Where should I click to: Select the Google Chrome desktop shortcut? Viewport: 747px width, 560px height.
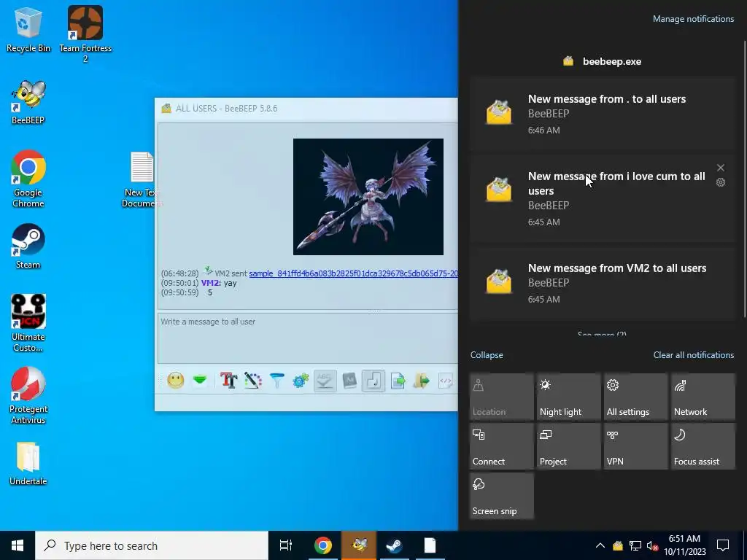tap(28, 179)
